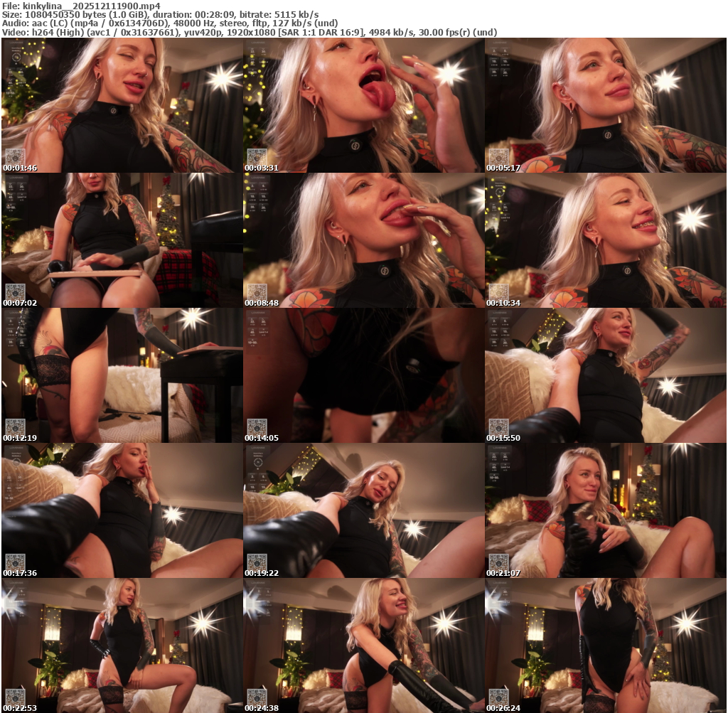
Task: Click the 'Audio: aac (LC)' info line
Action: pyautogui.click(x=170, y=23)
